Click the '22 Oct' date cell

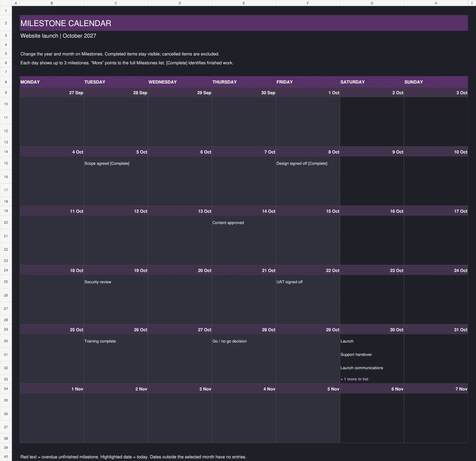(308, 270)
